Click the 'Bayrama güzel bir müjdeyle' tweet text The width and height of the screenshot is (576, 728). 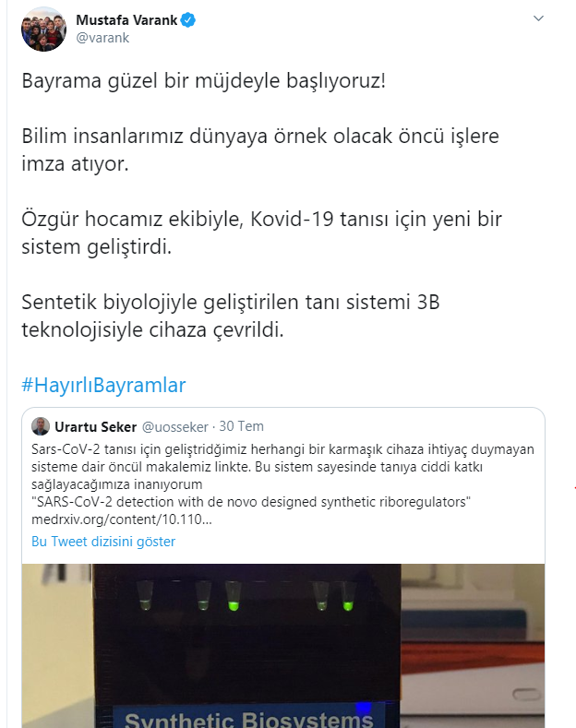point(203,81)
